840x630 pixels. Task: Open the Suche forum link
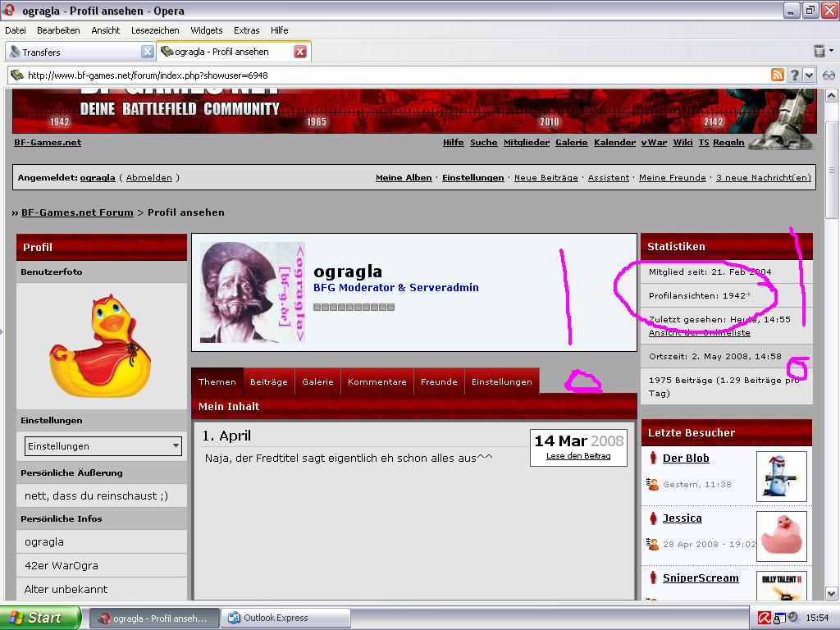484,143
